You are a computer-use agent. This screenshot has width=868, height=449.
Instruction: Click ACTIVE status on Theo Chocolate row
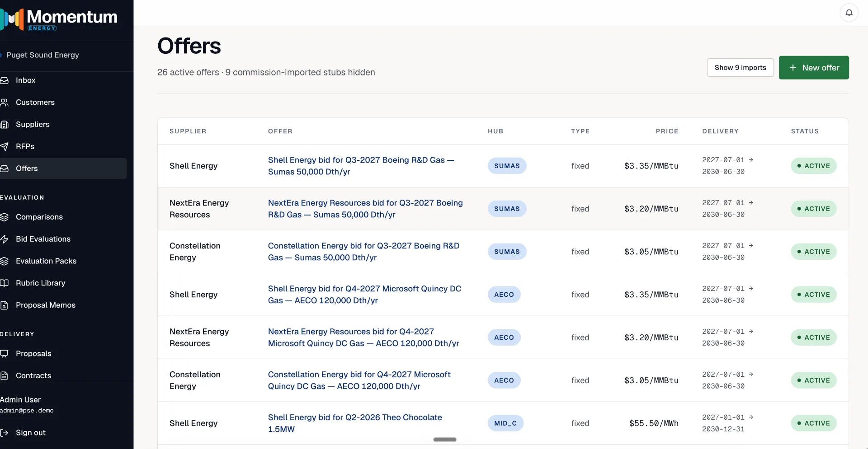(x=814, y=423)
